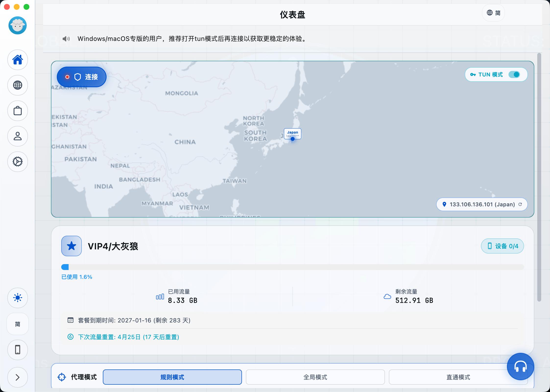Open the shopping bag store icon
This screenshot has width=550, height=392.
pyautogui.click(x=18, y=111)
